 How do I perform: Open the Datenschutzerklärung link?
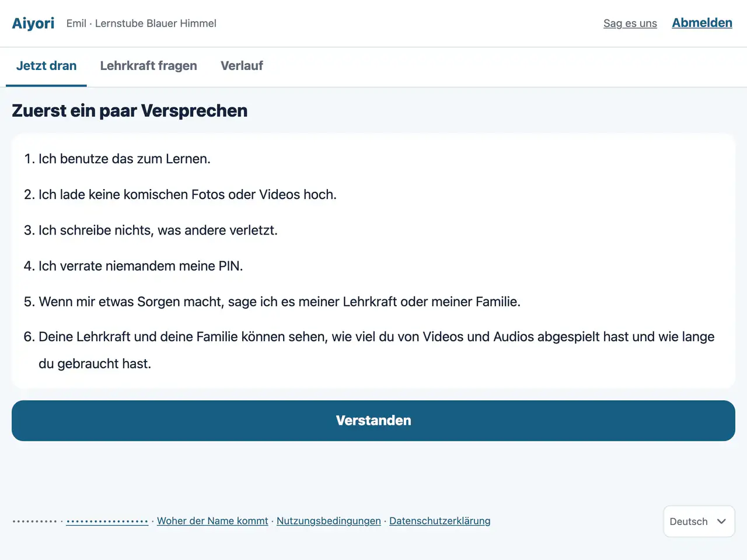tap(440, 521)
